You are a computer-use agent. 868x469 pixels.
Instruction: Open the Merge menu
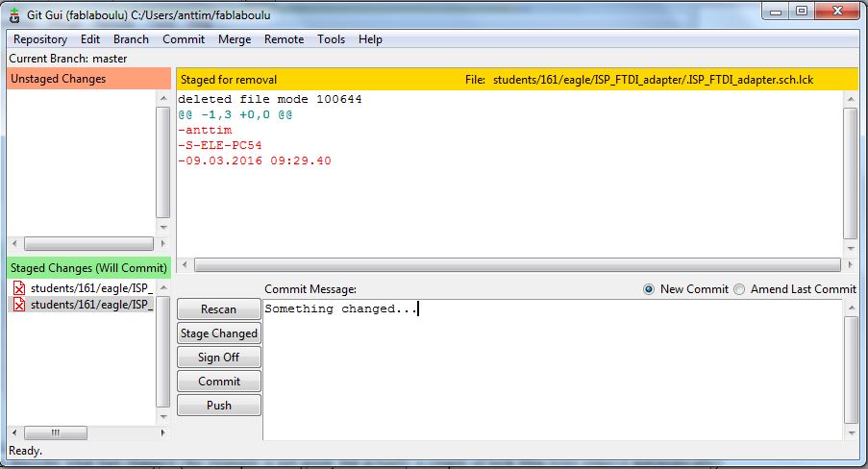pyautogui.click(x=235, y=39)
